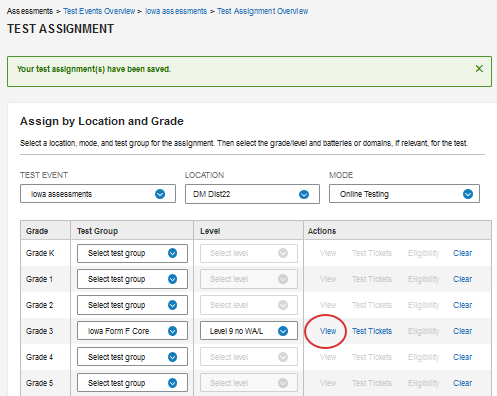Clear the Grade 1 assignment

(462, 279)
